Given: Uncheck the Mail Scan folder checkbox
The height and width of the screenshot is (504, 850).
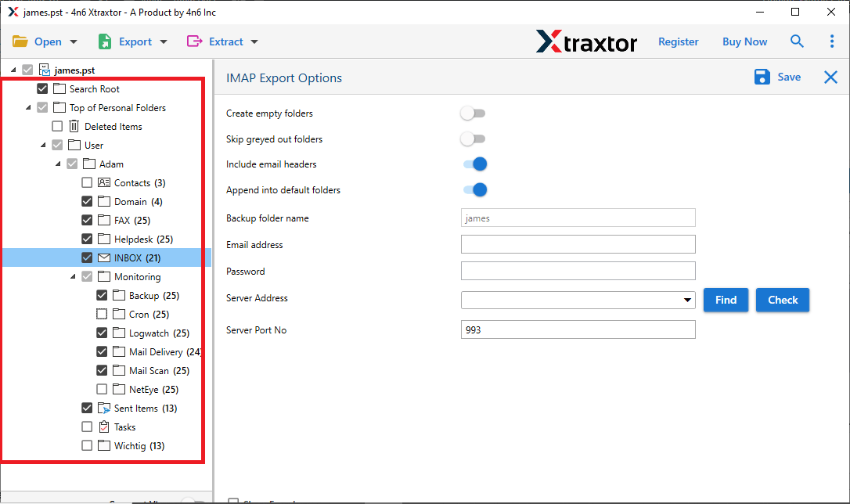Looking at the screenshot, I should coord(102,370).
